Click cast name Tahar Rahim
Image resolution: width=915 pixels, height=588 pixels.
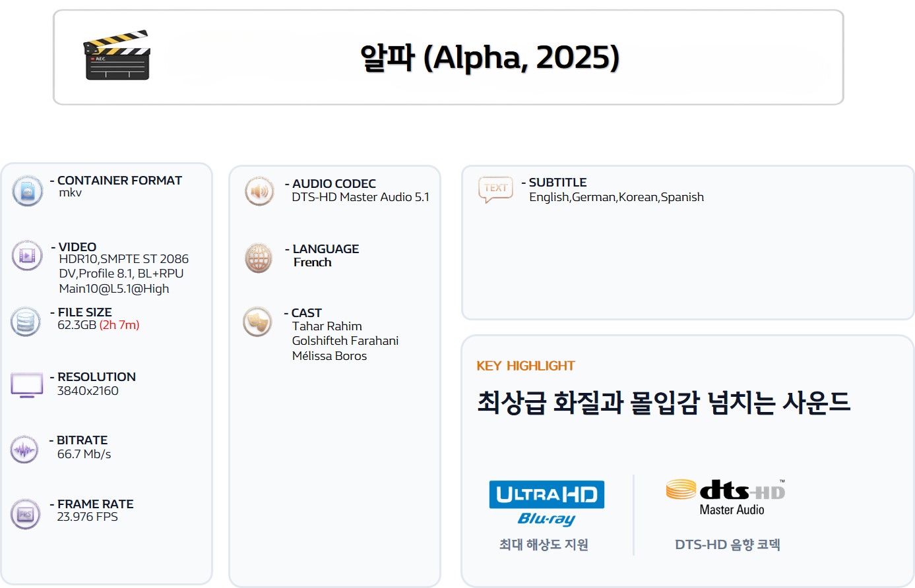[x=327, y=326]
